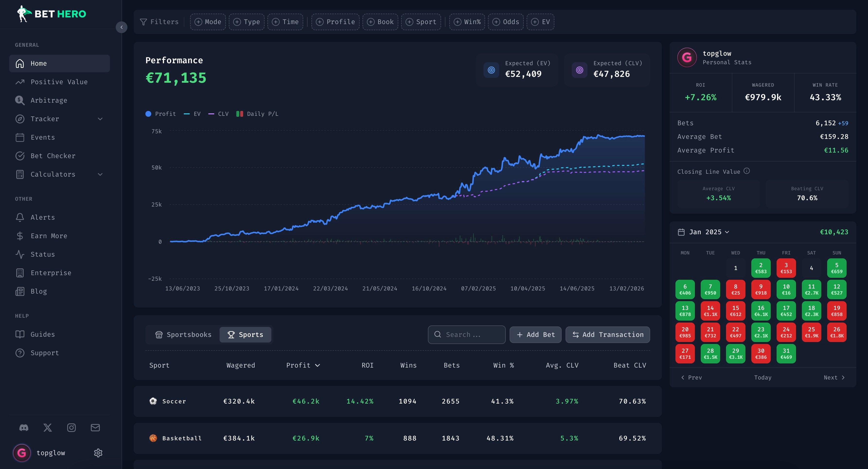The image size is (868, 469).
Task: Toggle the CLV line off the Performance chart
Action: point(219,114)
